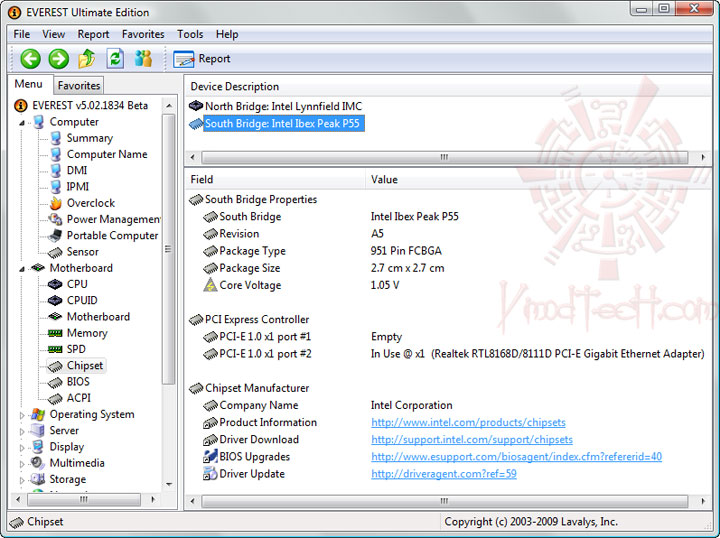
Task: Click the Core Voltage warning icon
Action: [x=210, y=285]
